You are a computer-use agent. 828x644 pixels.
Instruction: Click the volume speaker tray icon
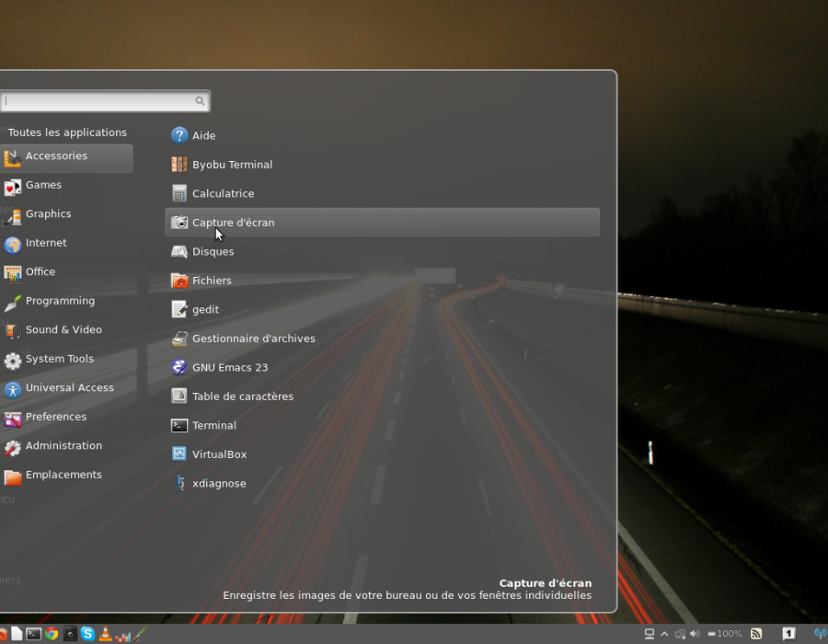click(x=695, y=634)
